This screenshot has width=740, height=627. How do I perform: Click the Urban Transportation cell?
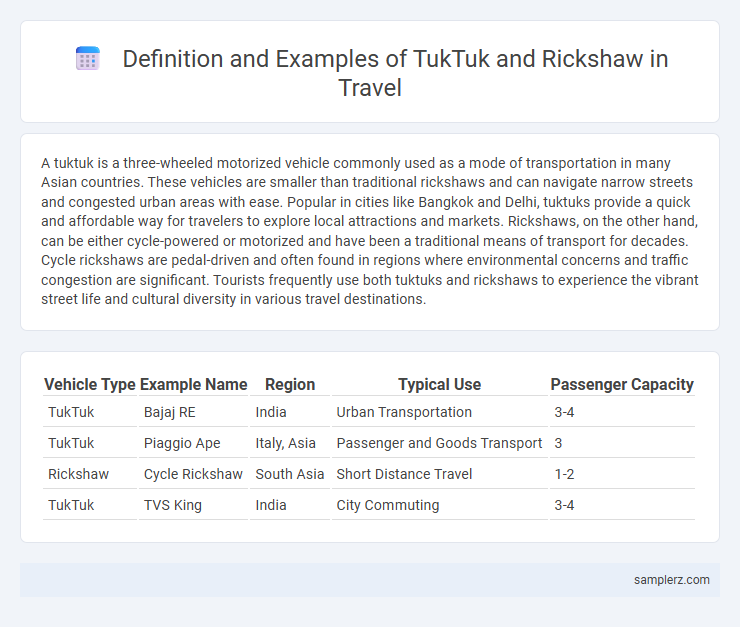439,412
